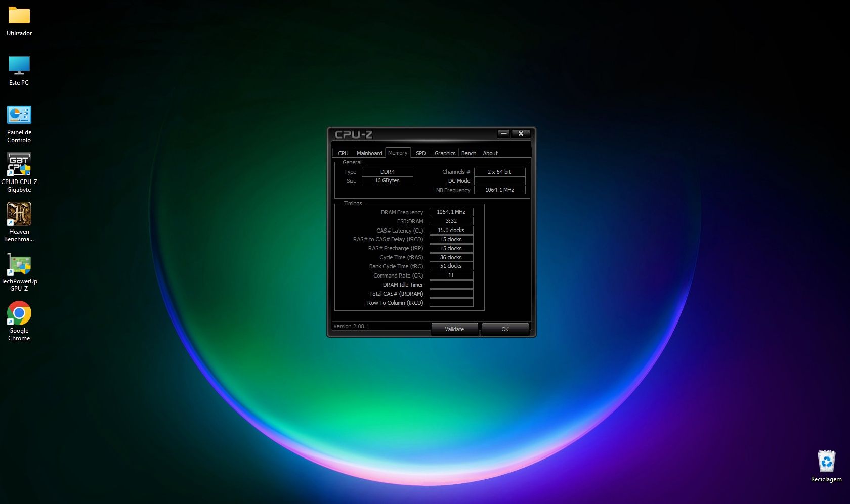Click the CPU-Z title logo
Image resolution: width=850 pixels, height=504 pixels.
click(x=354, y=134)
